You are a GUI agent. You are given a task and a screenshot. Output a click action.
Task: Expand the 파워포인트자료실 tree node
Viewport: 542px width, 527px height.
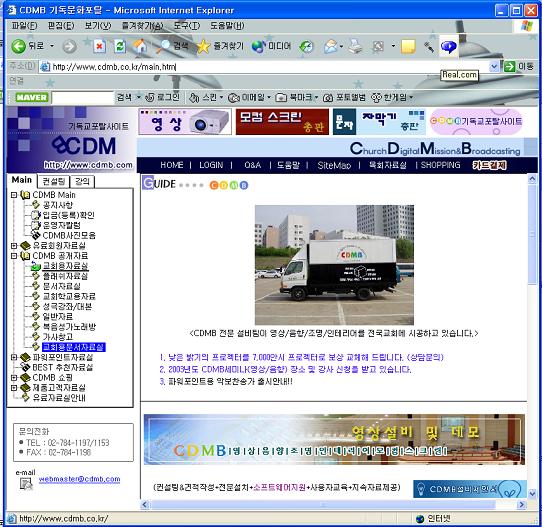(14, 357)
